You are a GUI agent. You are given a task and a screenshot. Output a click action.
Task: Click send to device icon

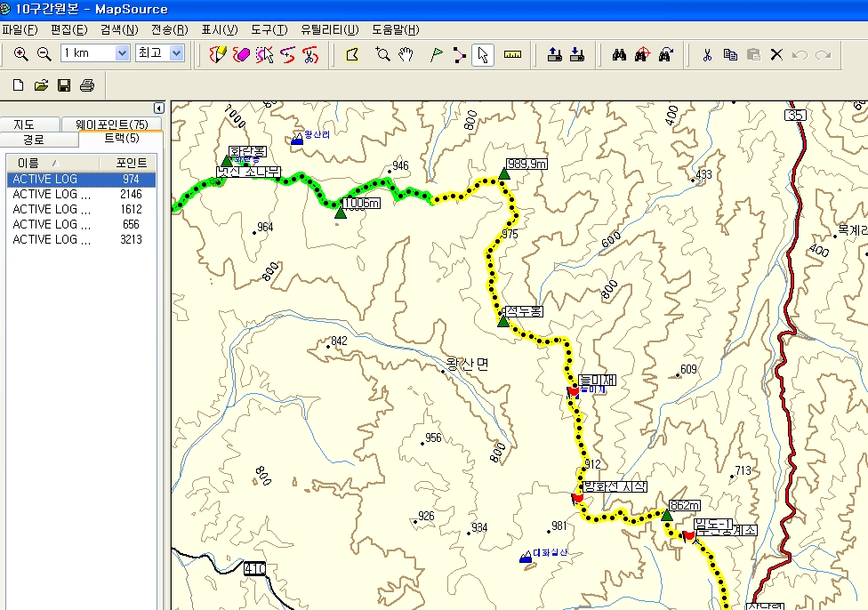pos(555,54)
